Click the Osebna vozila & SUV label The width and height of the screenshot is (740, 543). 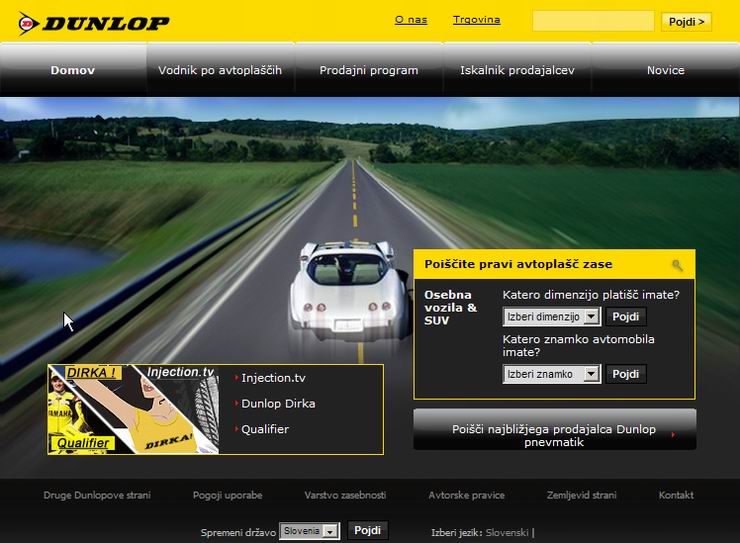(451, 308)
